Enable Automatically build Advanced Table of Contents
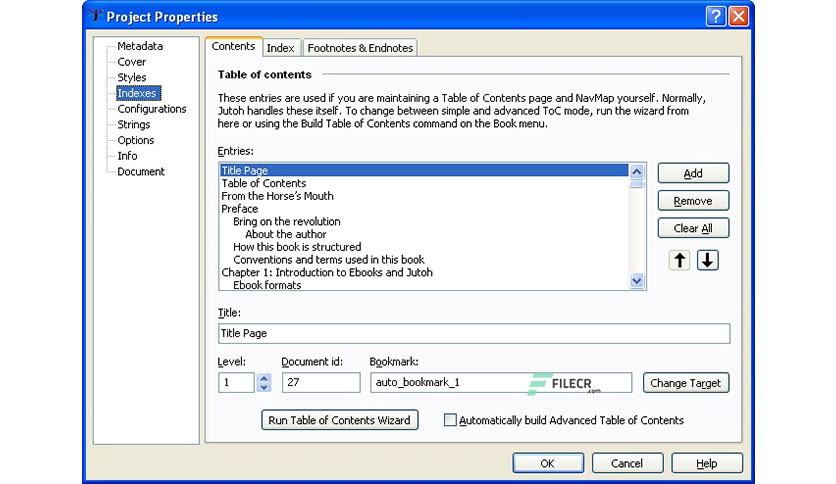 tap(450, 420)
